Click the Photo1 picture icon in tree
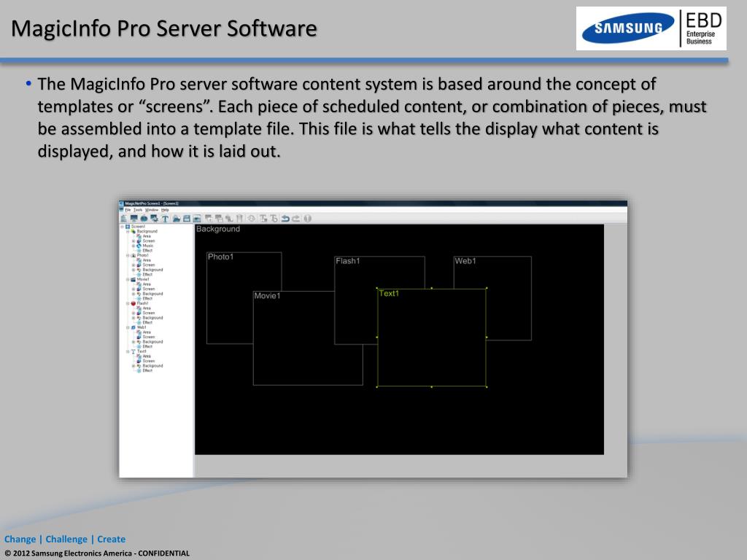747x560 pixels. [x=133, y=255]
